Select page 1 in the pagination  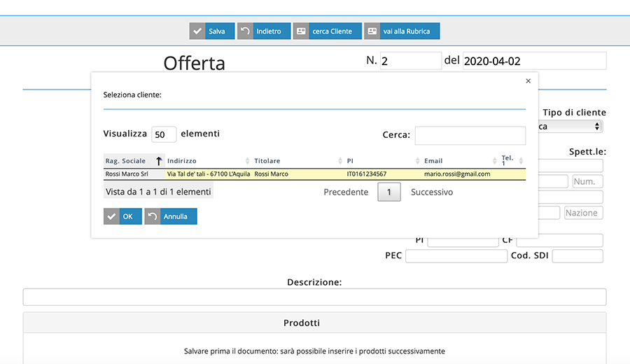click(388, 192)
